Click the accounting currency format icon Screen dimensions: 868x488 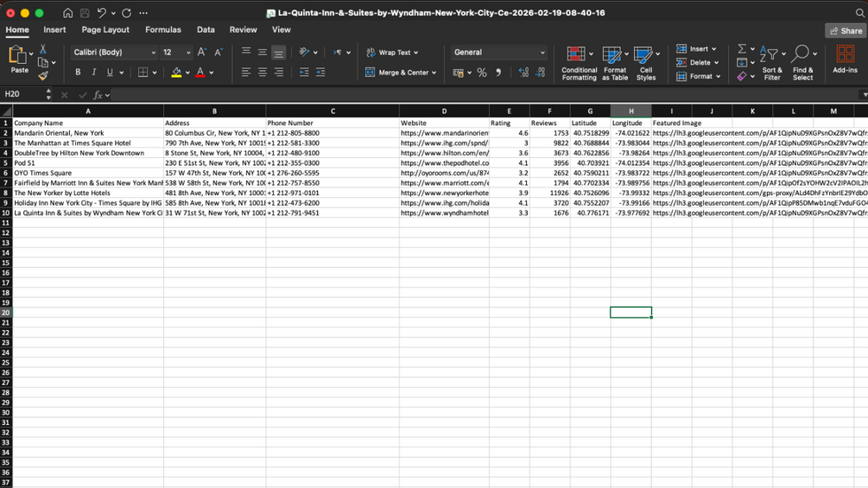[458, 73]
